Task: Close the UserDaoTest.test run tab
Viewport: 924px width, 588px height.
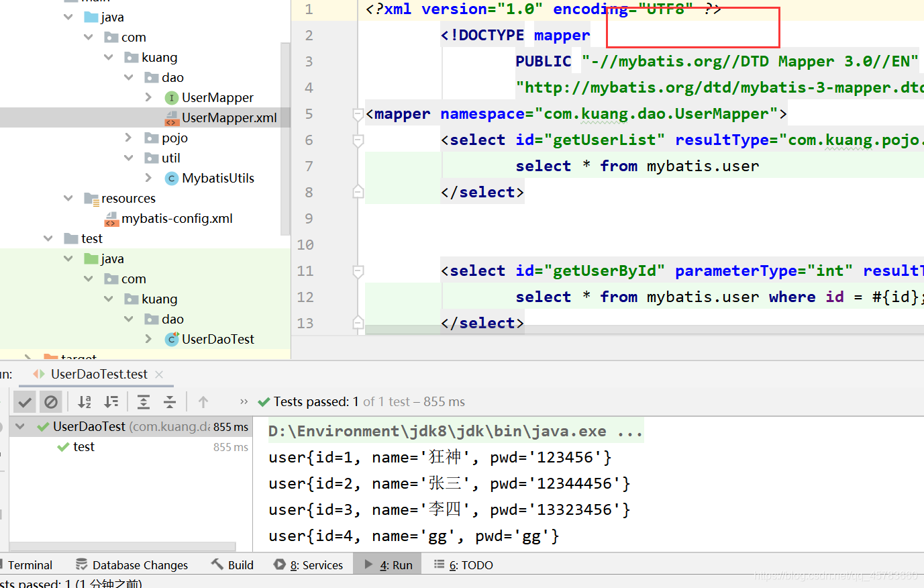Action: (159, 375)
